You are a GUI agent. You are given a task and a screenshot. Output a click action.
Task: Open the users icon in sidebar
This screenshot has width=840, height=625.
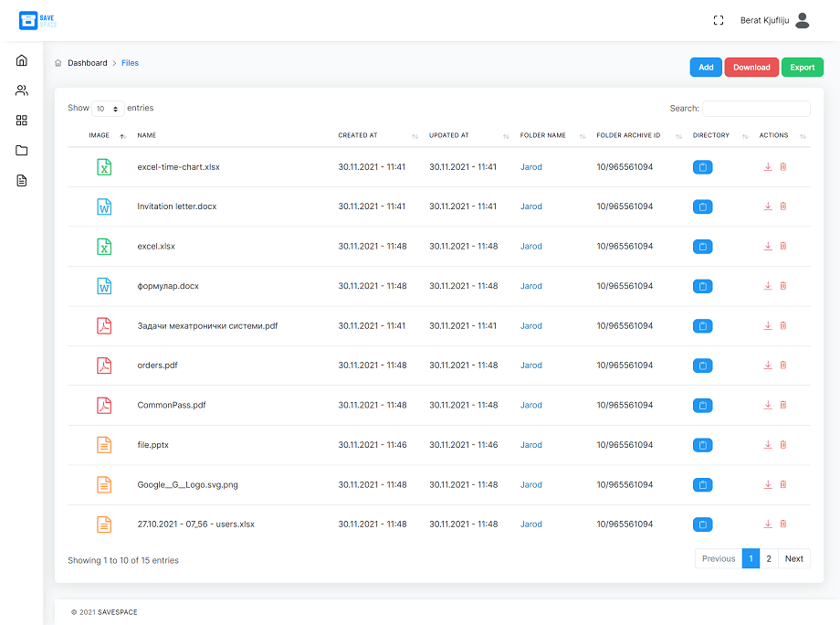click(22, 90)
